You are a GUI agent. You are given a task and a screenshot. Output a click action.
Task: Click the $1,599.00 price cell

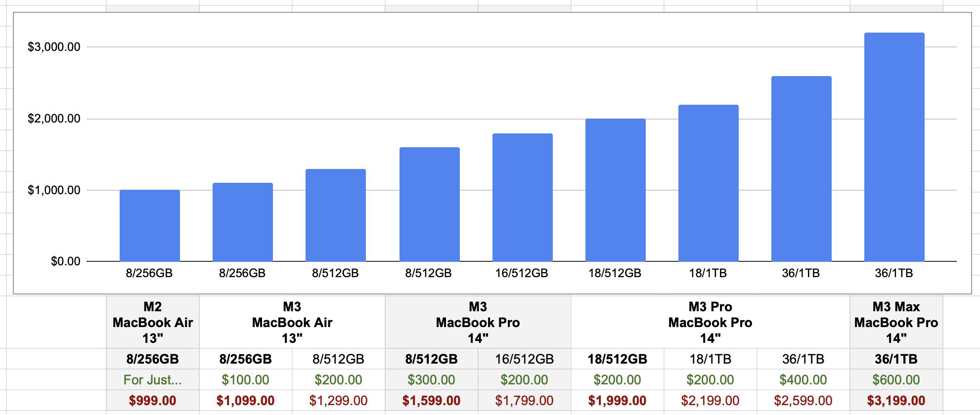(x=432, y=401)
